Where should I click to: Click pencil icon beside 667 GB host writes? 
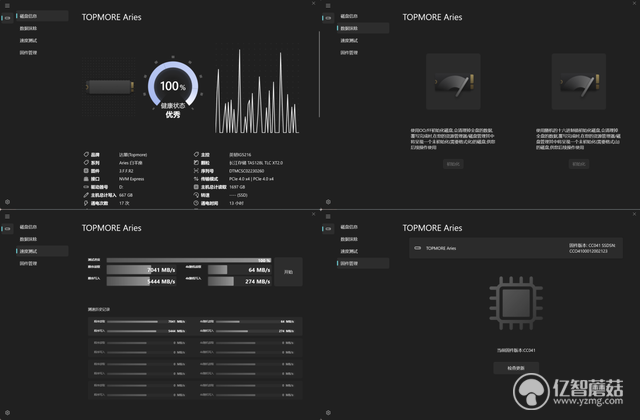coord(86,195)
